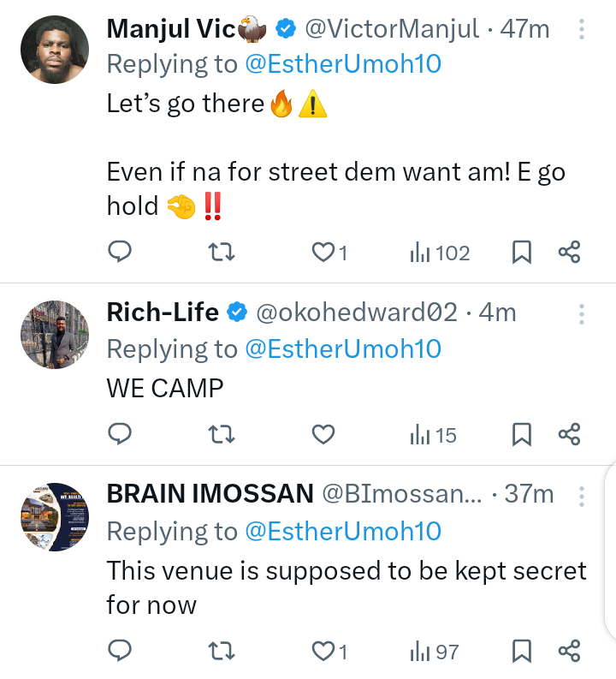Bookmark Manjul Vic's tweet
616x679 pixels.
pos(521,252)
